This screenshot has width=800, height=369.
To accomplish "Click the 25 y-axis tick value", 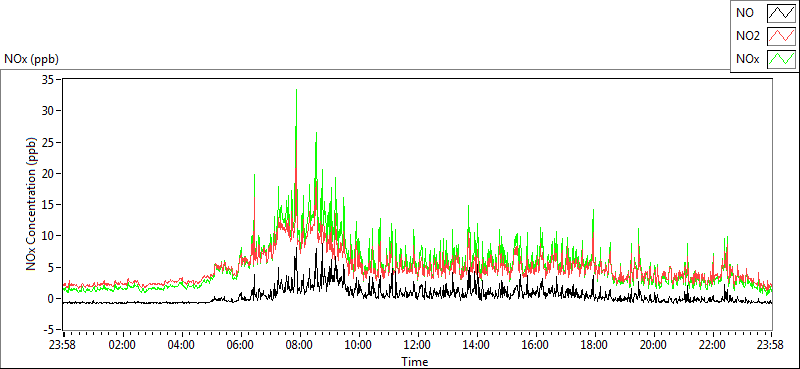I will tap(48, 142).
